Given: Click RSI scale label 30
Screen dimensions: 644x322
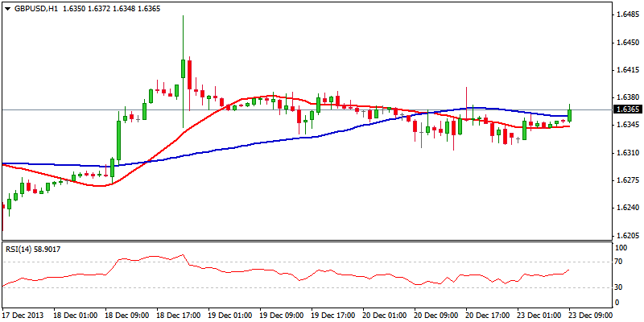Looking at the screenshot, I should [620, 287].
